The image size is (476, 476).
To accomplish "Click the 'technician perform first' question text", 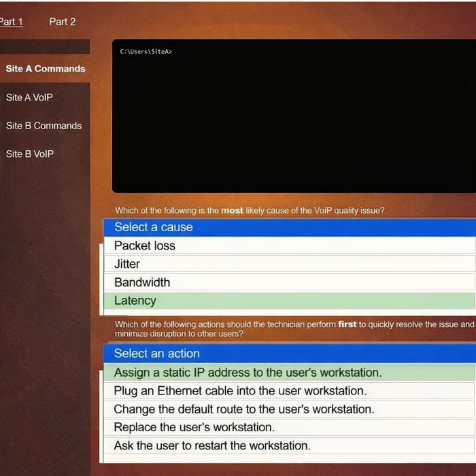I will pos(292,329).
